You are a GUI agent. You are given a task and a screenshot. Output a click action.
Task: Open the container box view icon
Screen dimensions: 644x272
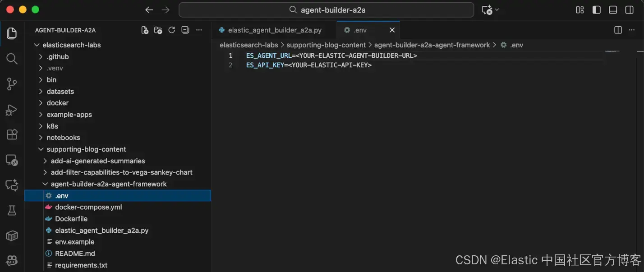pyautogui.click(x=12, y=235)
